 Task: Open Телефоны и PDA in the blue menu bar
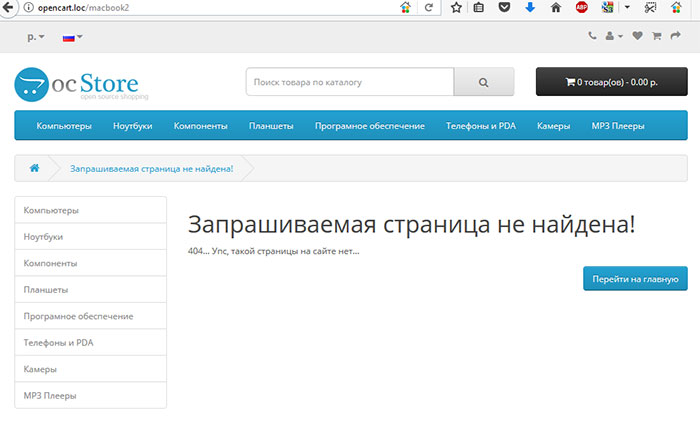pos(481,126)
